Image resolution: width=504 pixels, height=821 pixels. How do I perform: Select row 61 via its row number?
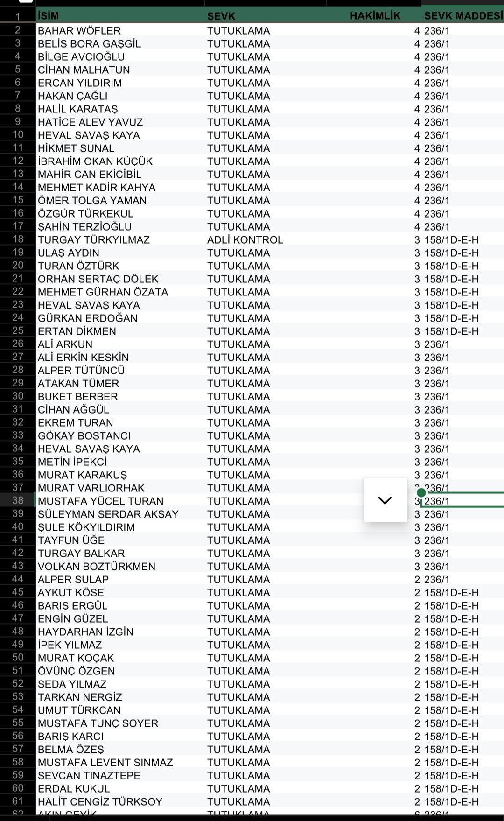(x=18, y=801)
